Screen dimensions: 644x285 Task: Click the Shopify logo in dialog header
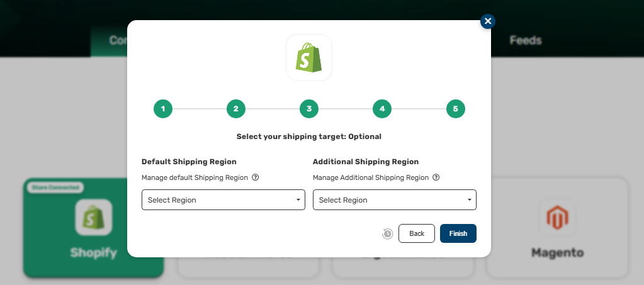point(309,57)
